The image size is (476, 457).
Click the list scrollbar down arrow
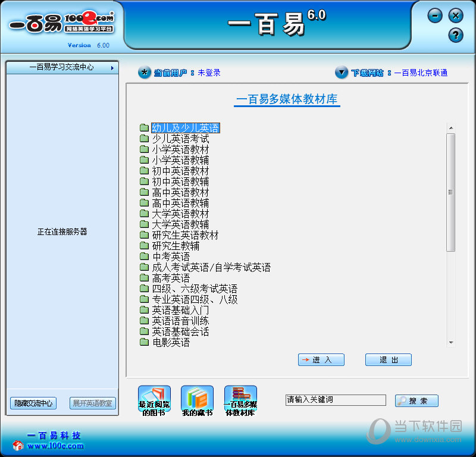pyautogui.click(x=451, y=343)
